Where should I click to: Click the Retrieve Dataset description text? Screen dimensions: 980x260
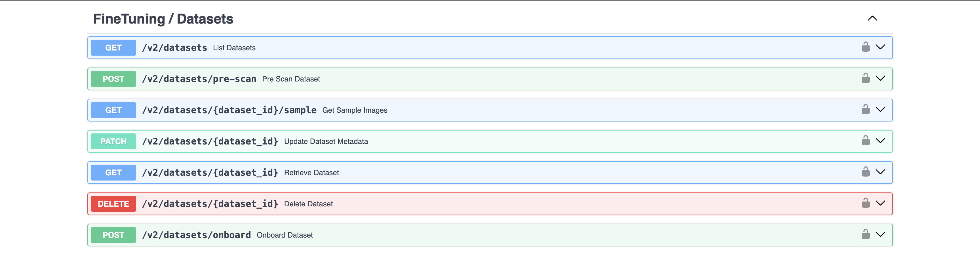(x=311, y=173)
